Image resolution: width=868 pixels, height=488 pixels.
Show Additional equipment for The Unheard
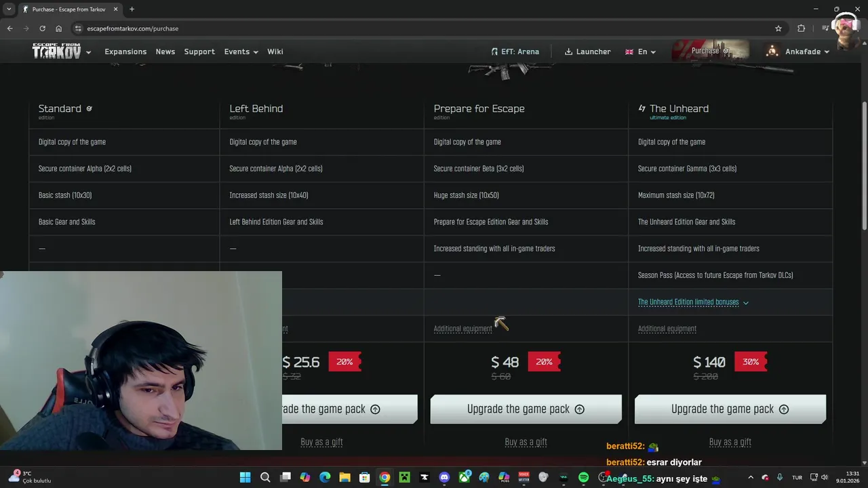pos(667,329)
